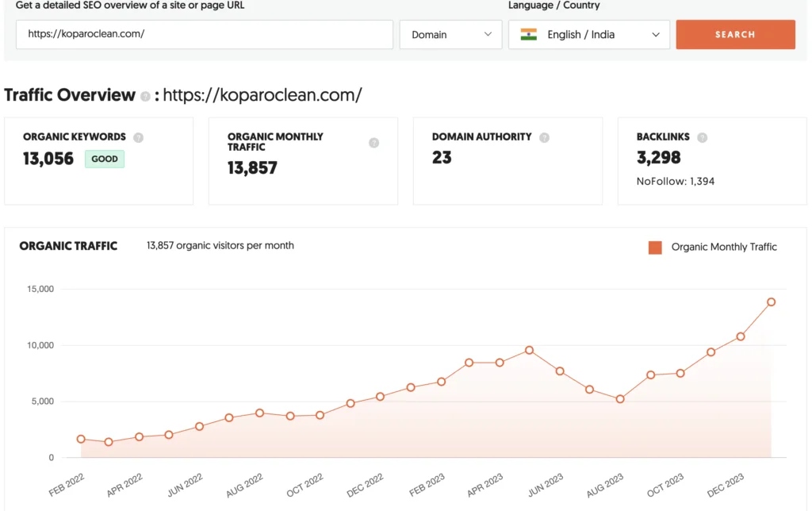Click the 13,857 monthly traffic value in card
The width and height of the screenshot is (812, 511).
252,168
